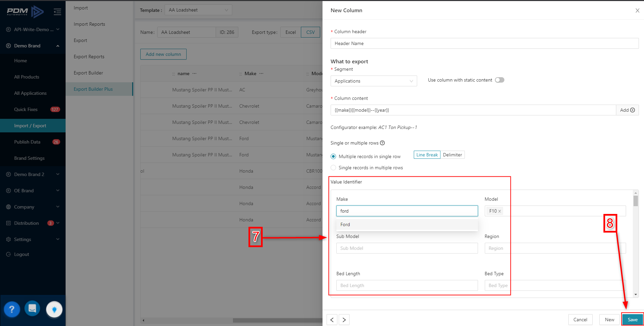The image size is (644, 326).
Task: Open the Template AA Loadsheet dropdown
Action: click(x=198, y=10)
